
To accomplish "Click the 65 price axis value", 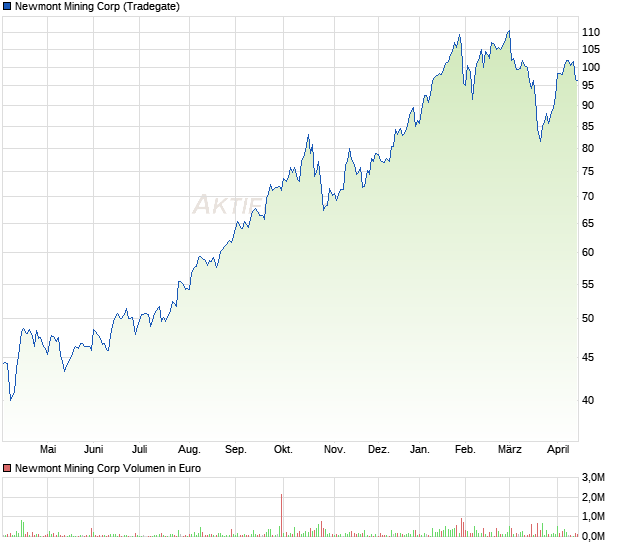I will (x=588, y=223).
